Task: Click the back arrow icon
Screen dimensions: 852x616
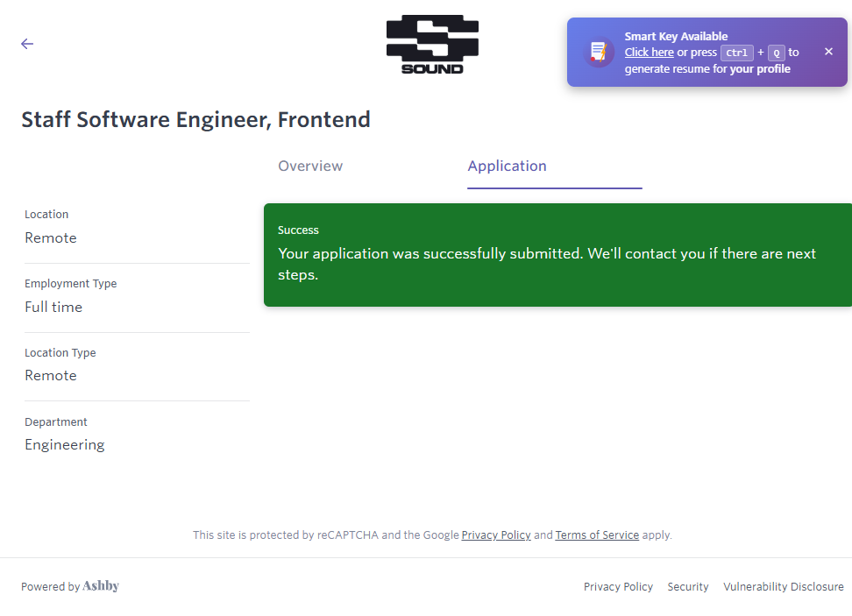Action: [27, 44]
